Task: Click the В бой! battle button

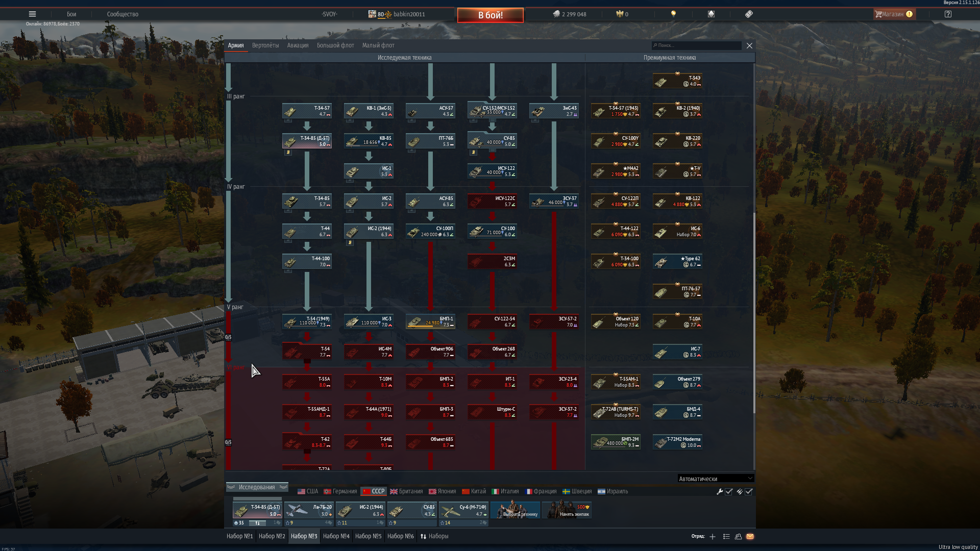Action: coord(490,15)
